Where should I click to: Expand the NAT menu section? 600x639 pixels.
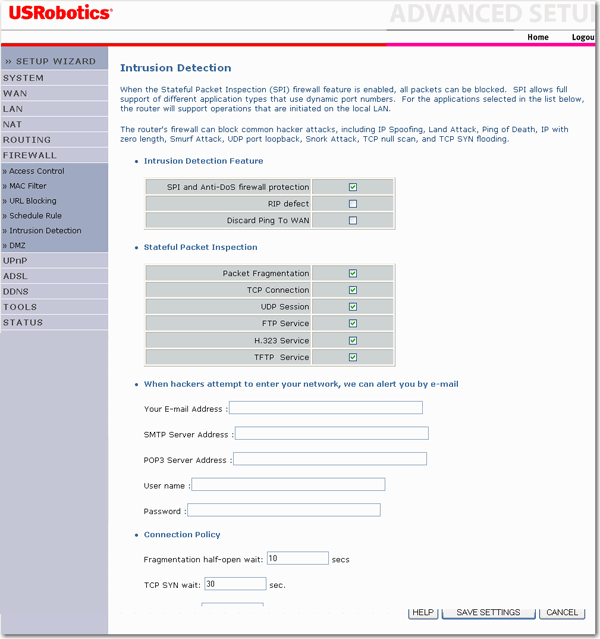[x=13, y=125]
